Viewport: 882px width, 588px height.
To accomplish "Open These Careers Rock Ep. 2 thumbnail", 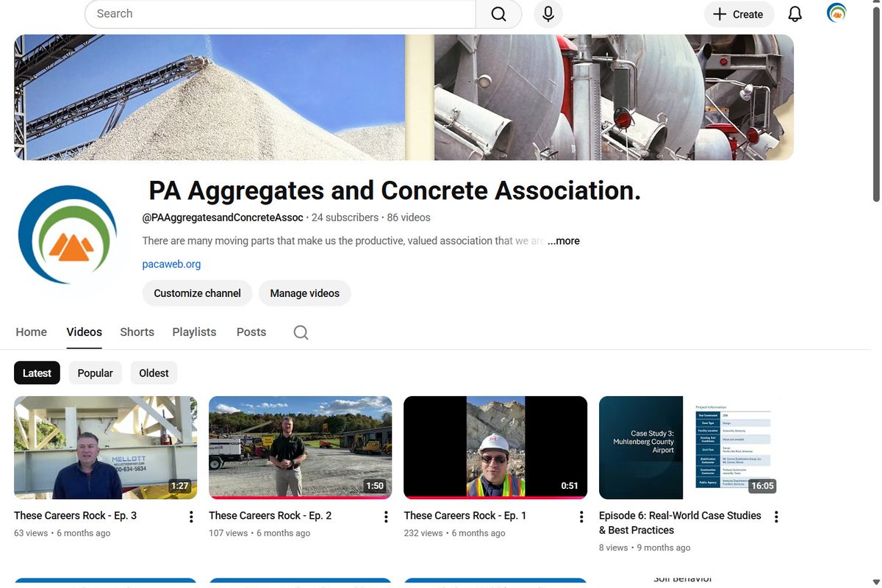I will (x=301, y=448).
